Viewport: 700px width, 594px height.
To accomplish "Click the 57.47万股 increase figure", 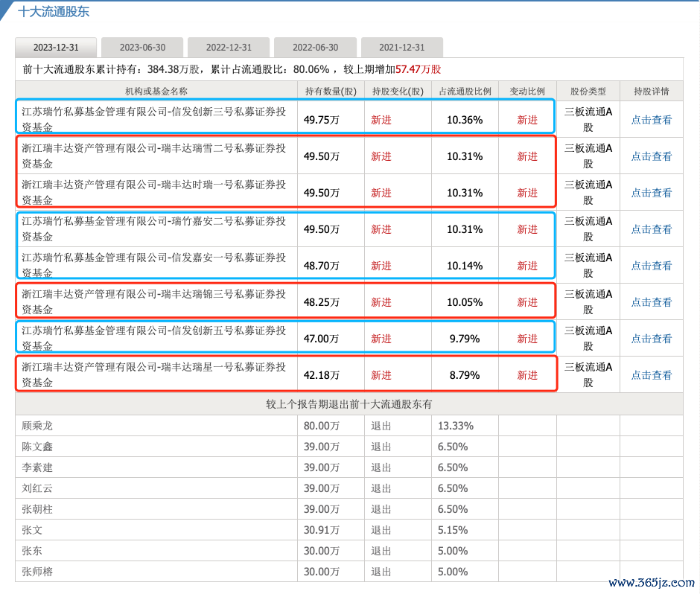I will tap(419, 70).
